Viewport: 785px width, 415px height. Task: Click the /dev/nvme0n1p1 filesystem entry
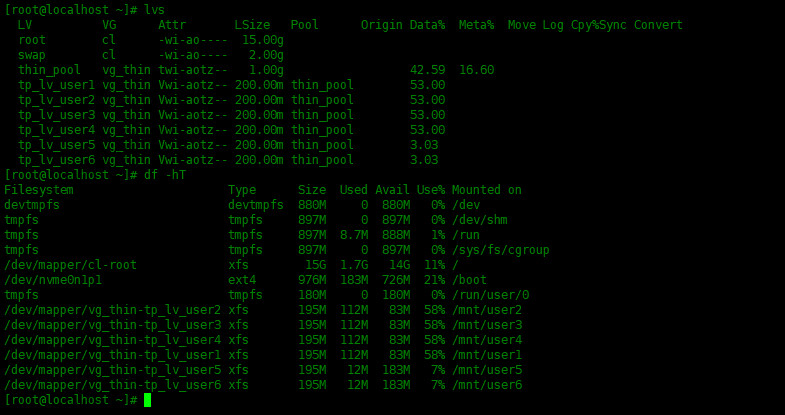point(53,280)
